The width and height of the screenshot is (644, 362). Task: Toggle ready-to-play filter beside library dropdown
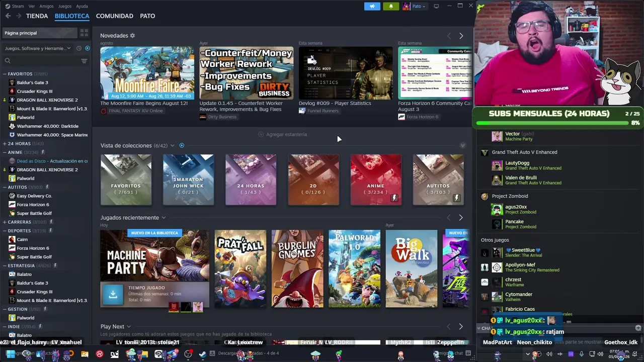[x=88, y=48]
